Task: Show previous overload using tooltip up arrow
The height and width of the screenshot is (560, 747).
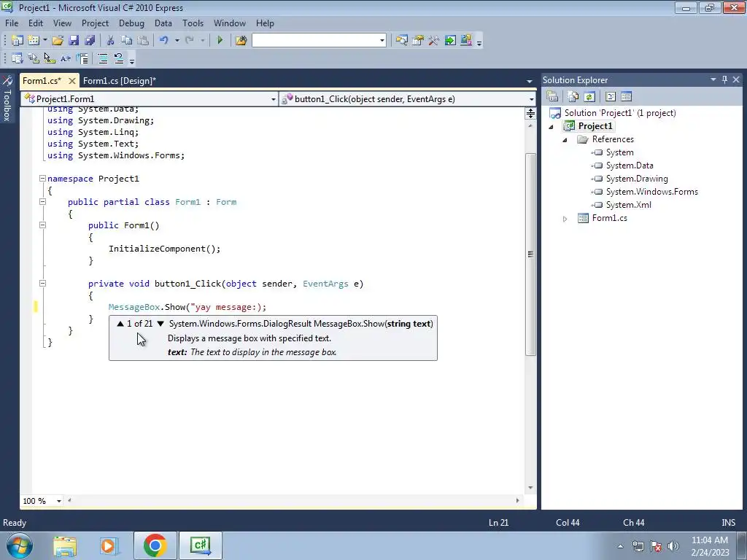Action: click(120, 324)
